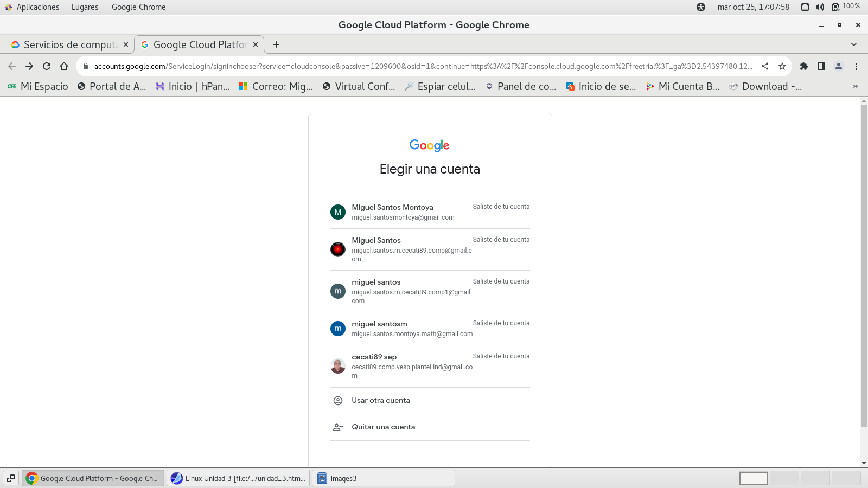
Task: Click Quitar una cuenta
Action: click(383, 427)
